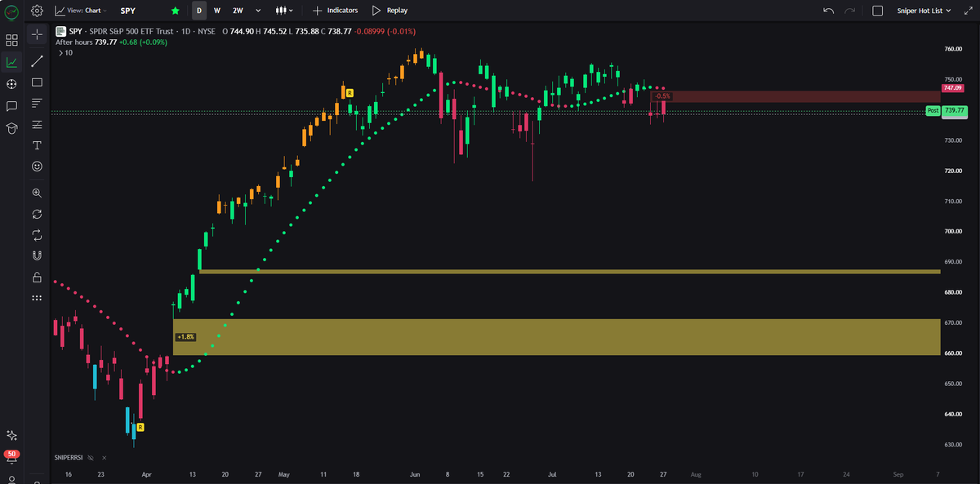
Task: Open the emoji sticker tool
Action: tap(37, 166)
